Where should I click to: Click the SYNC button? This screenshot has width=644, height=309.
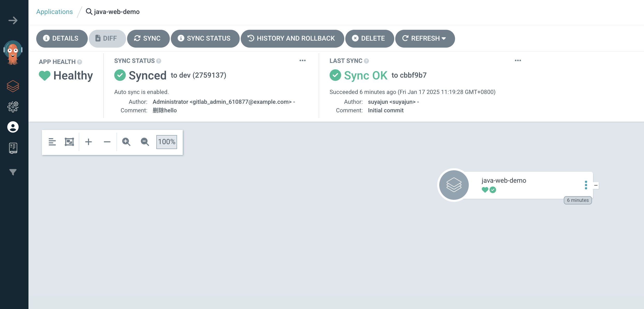[148, 39]
